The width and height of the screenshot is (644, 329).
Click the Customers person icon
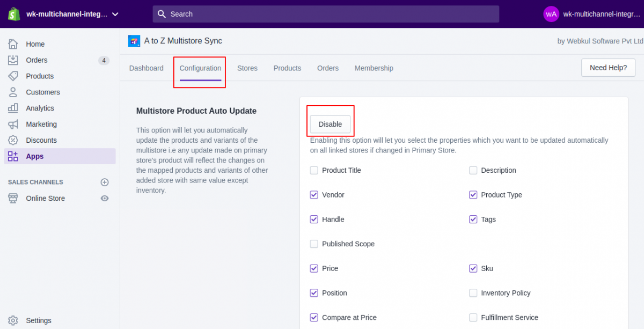pyautogui.click(x=13, y=92)
